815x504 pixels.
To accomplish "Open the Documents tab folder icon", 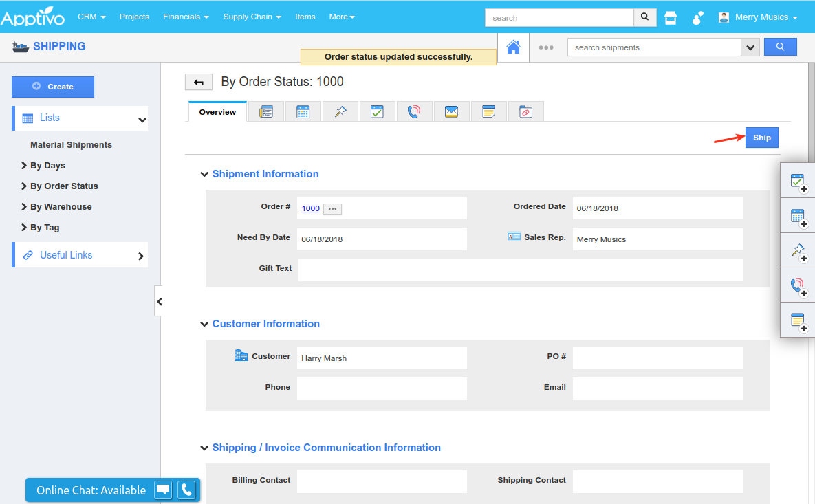I will 525,112.
